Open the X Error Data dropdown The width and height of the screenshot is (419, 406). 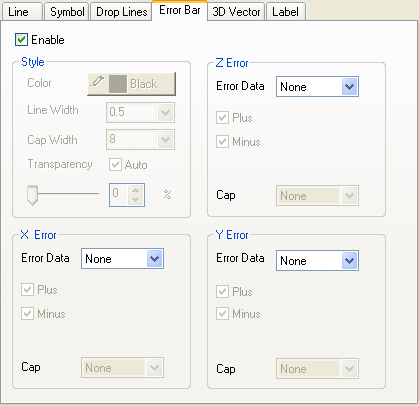(122, 259)
